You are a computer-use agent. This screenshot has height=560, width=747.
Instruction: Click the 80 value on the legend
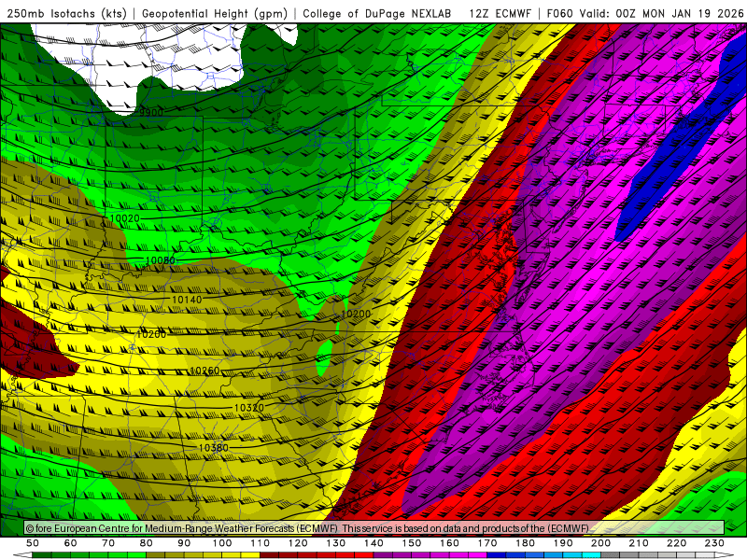[x=147, y=543]
